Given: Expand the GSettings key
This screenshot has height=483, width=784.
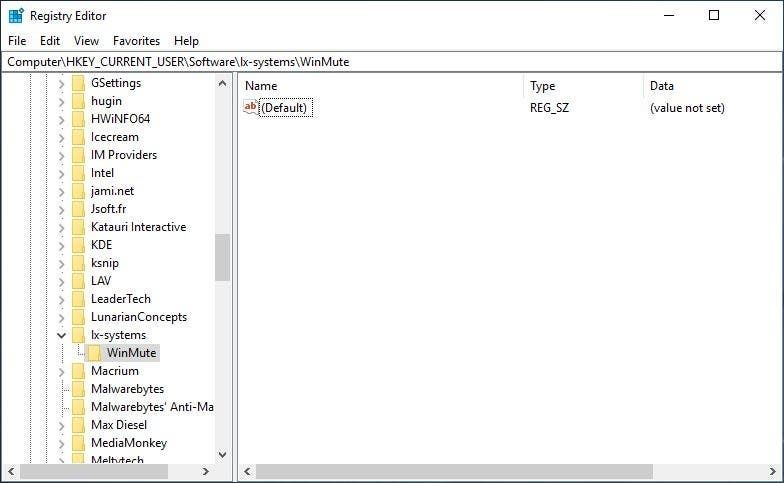Looking at the screenshot, I should click(62, 84).
